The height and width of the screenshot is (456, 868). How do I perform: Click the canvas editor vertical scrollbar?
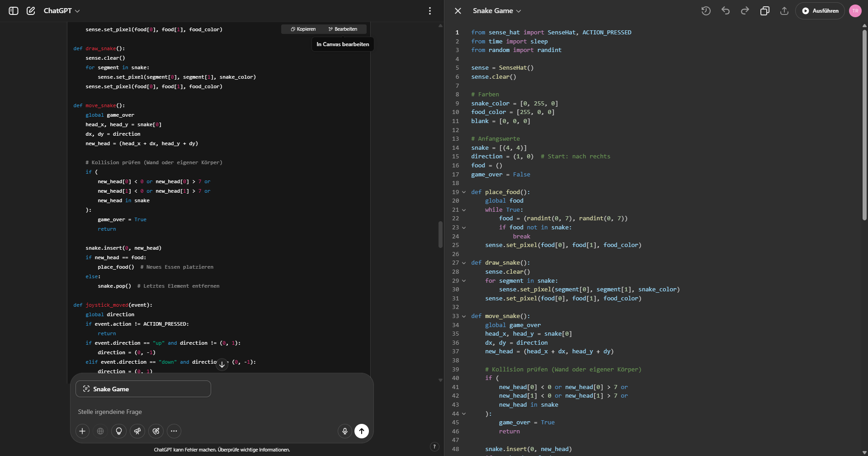click(864, 125)
